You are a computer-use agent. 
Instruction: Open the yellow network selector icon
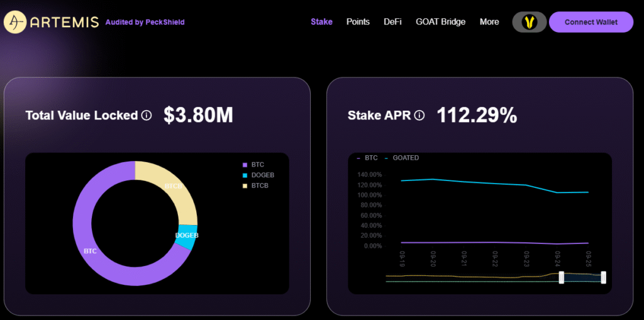click(x=529, y=22)
